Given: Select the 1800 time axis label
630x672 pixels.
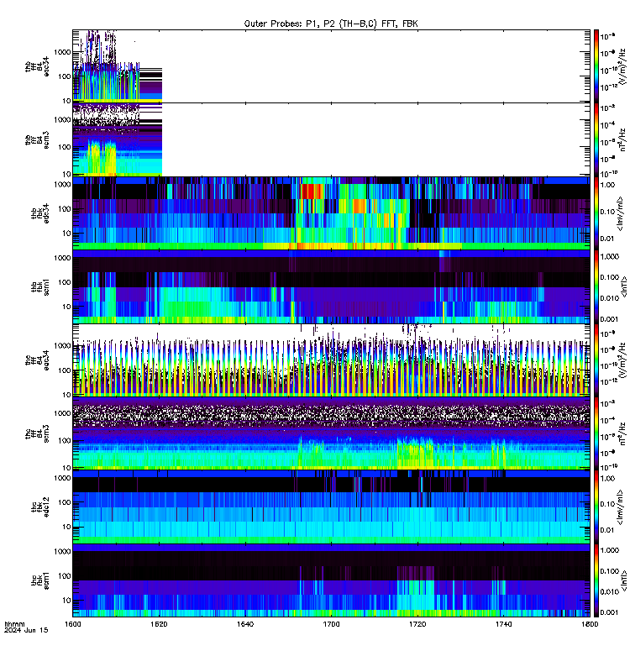Looking at the screenshot, I should [x=590, y=624].
